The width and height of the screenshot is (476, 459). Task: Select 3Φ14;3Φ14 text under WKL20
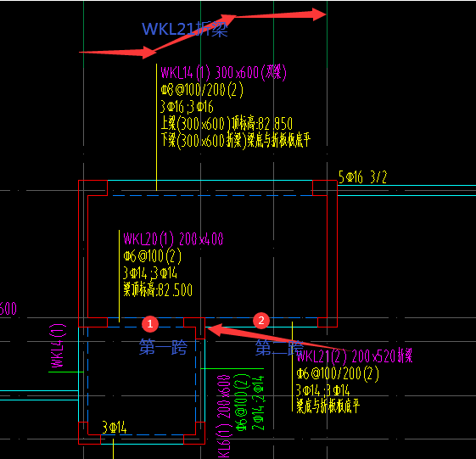(150, 273)
